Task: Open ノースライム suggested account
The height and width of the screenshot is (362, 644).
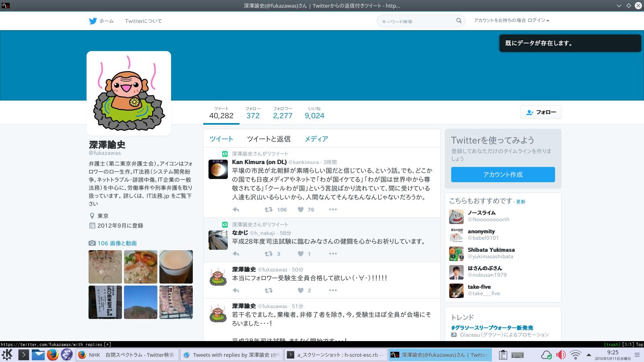Action: 481,213
